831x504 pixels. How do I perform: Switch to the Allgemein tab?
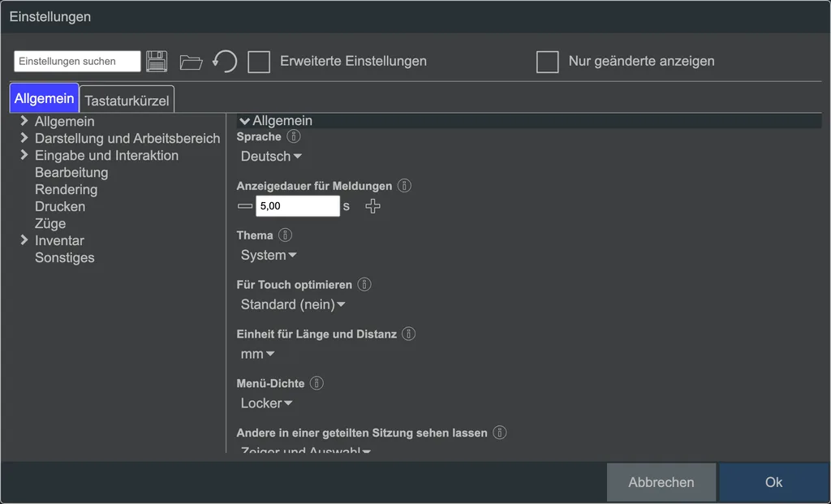pyautogui.click(x=45, y=98)
